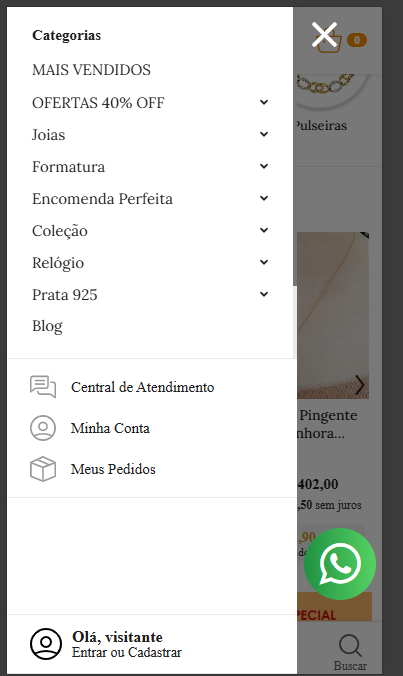Open the MAIS VENDIDOS category

(91, 70)
